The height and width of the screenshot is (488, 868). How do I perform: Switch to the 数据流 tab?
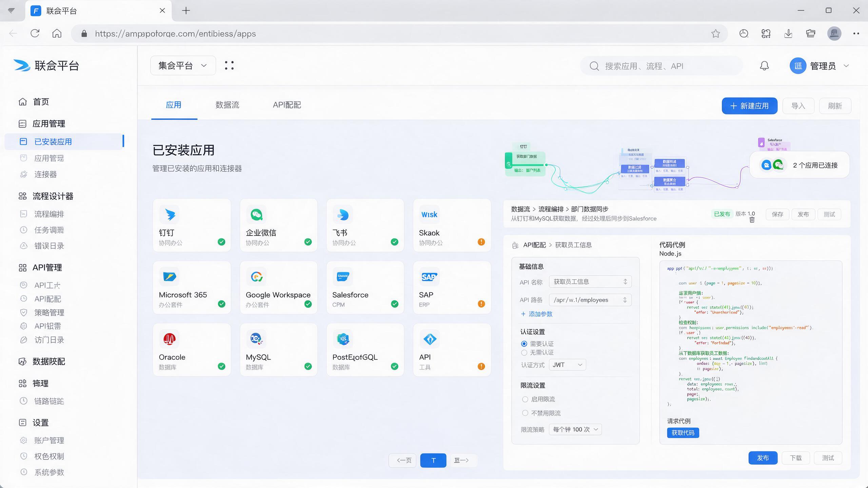(x=227, y=105)
